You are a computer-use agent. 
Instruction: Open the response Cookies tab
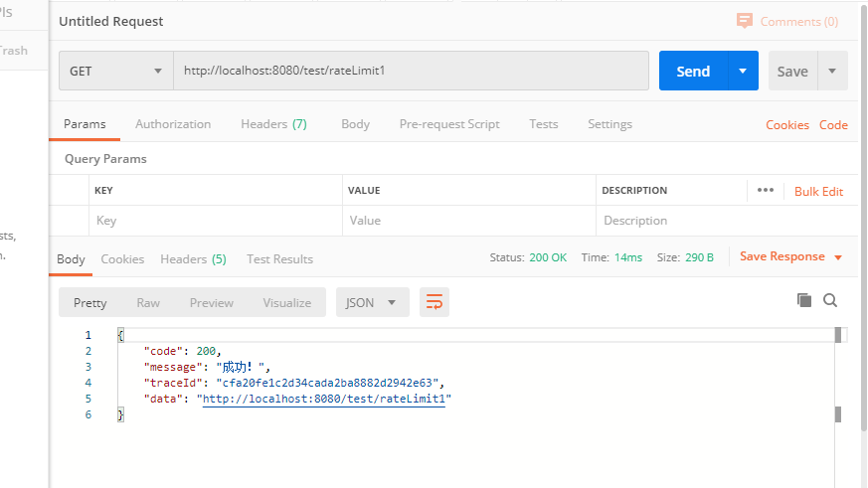coord(122,259)
